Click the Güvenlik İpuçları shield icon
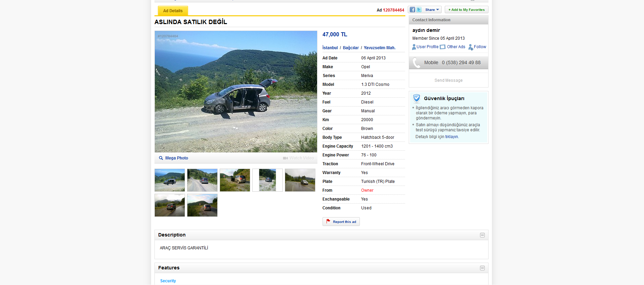 pos(417,98)
